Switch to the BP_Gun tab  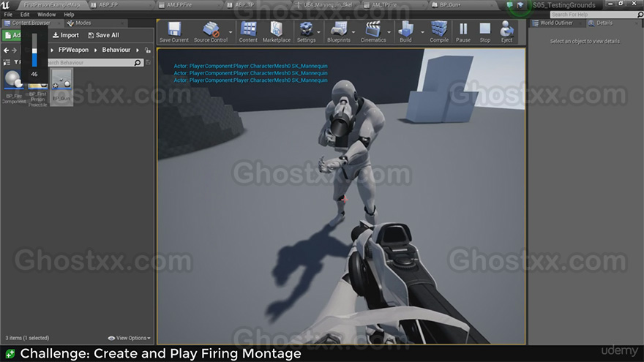tap(450, 5)
